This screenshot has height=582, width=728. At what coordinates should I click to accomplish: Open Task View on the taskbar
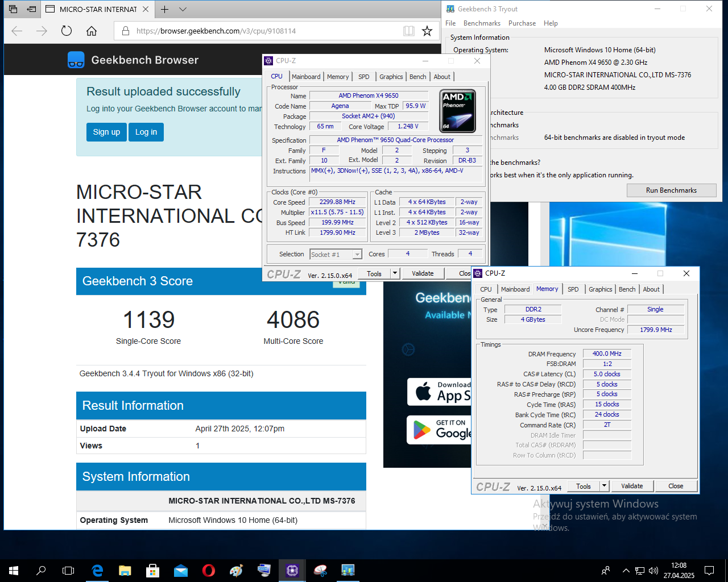click(x=68, y=571)
